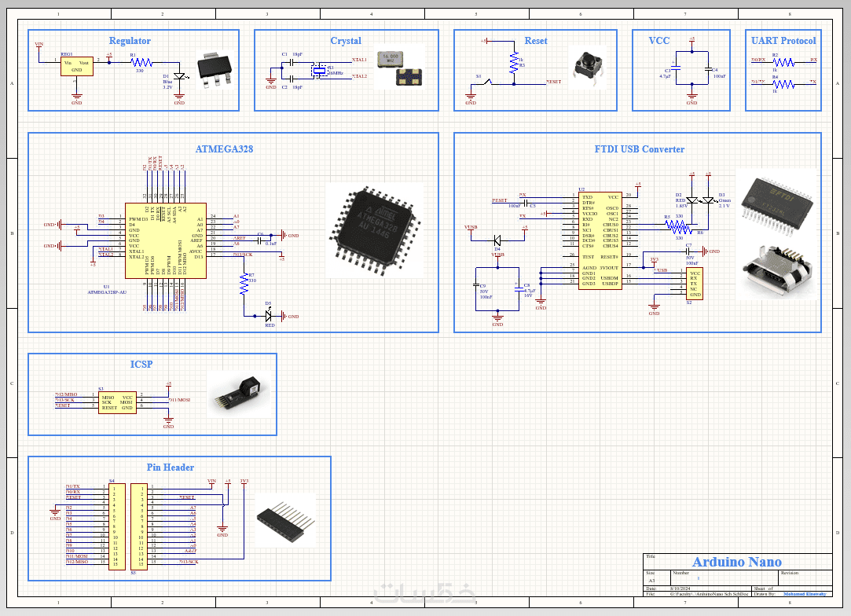This screenshot has width=851, height=616.
Task: Click the ATMEGA328 chip photo
Action: pos(375,232)
